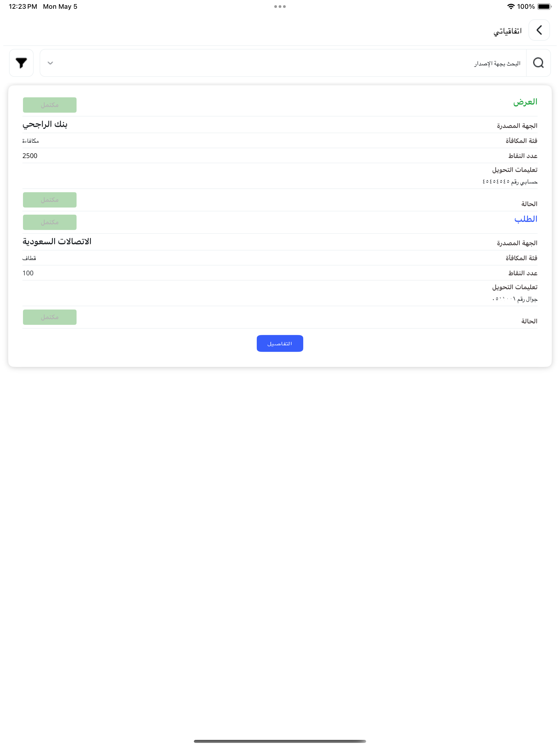Tap the مكتمل status under بنك الراجحي
This screenshot has width=560, height=747.
(x=50, y=200)
